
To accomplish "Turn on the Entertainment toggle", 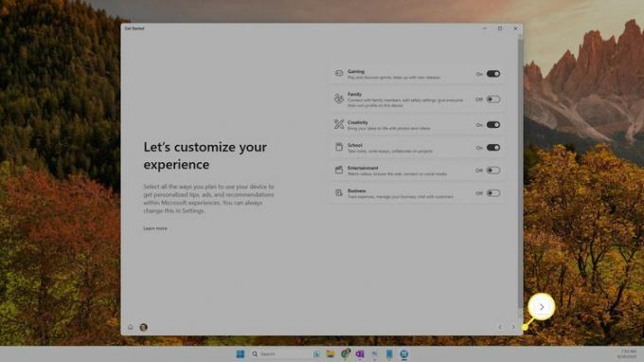I will click(492, 171).
